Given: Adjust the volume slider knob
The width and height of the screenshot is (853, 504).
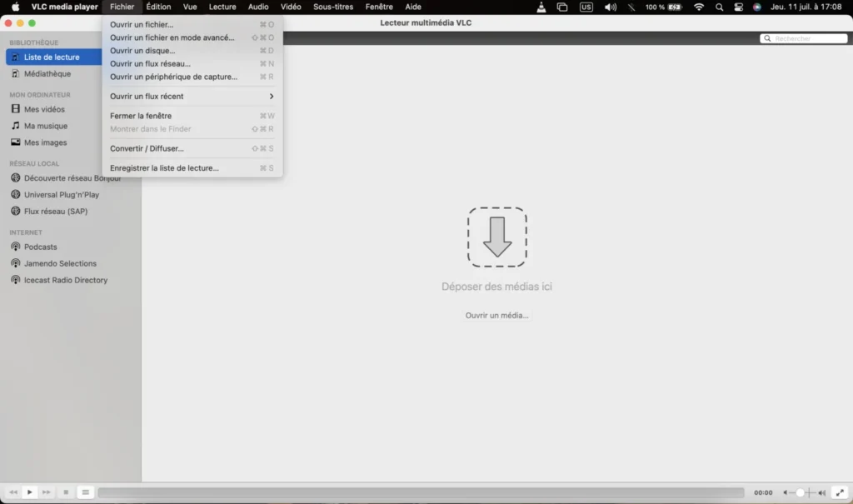Looking at the screenshot, I should [x=800, y=492].
